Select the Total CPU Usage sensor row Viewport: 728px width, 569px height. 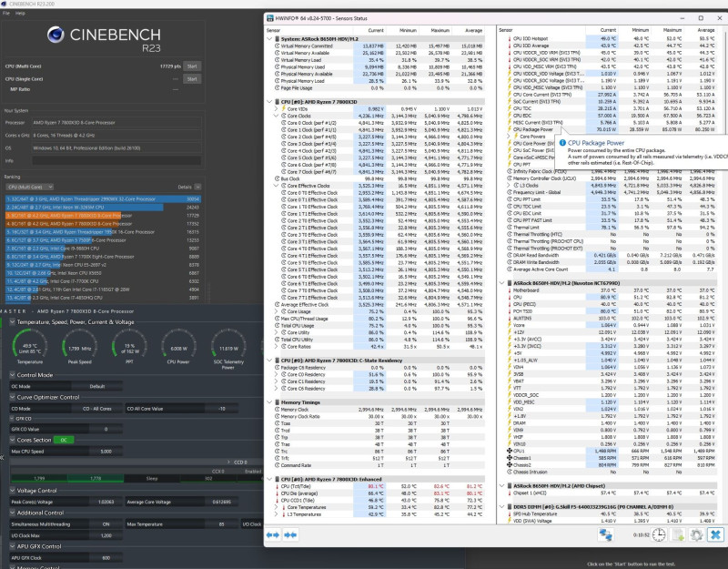tap(379, 326)
